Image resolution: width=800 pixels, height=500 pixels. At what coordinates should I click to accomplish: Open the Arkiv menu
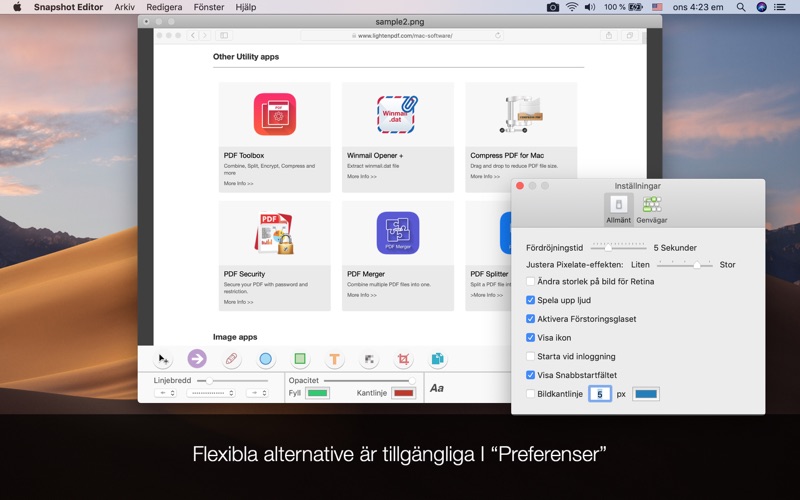pos(124,7)
